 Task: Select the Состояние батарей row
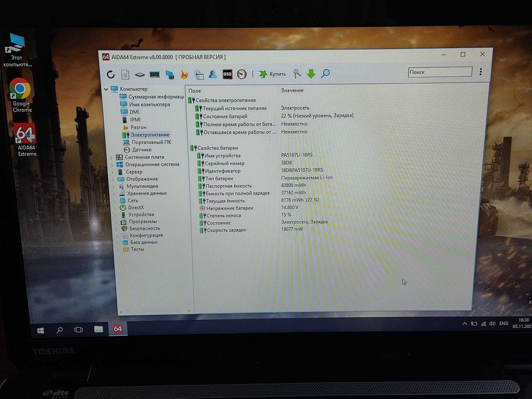click(274, 116)
